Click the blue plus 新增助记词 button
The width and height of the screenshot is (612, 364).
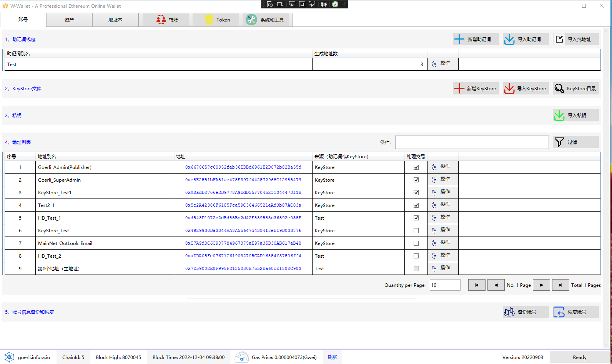coord(476,39)
